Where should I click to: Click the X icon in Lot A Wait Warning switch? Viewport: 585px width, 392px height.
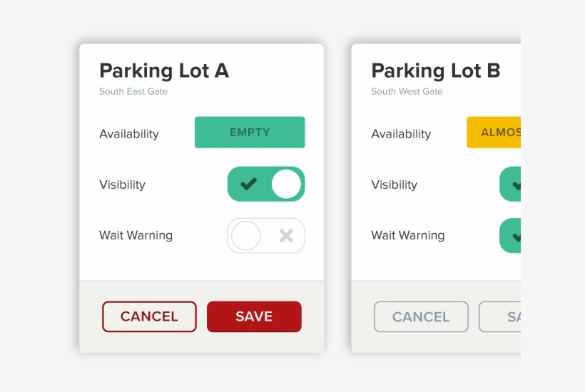[x=286, y=236]
